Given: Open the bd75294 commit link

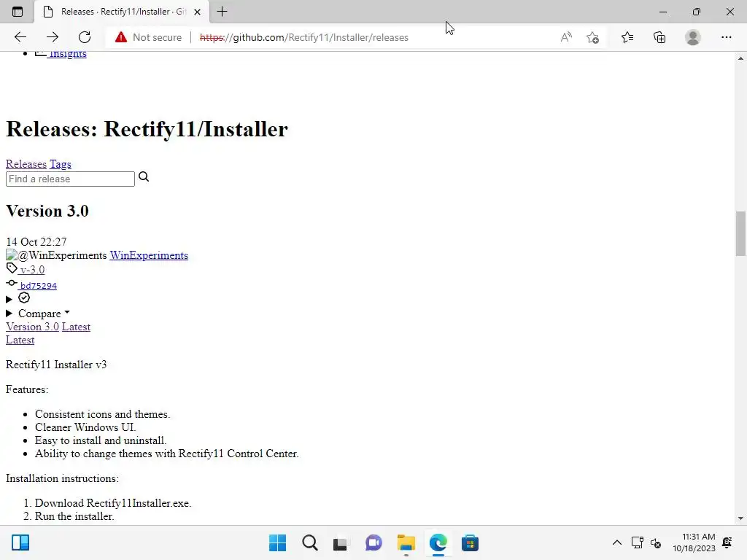Looking at the screenshot, I should (x=38, y=286).
